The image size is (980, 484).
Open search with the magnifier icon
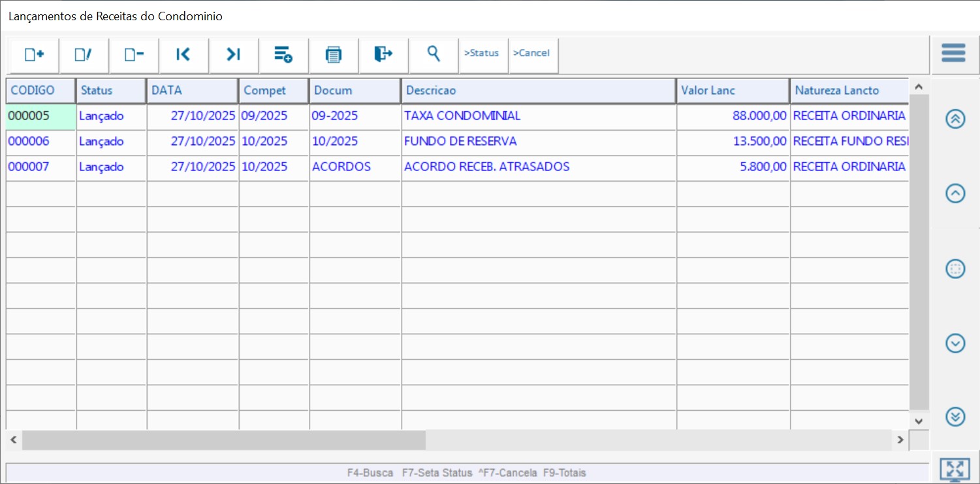tap(434, 54)
